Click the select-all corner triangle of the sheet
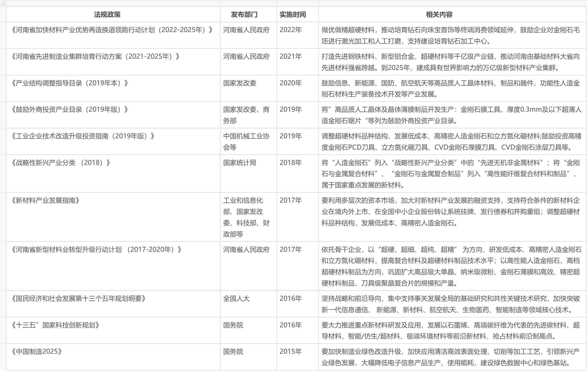Viewport: 588px width, 372px height. pyautogui.click(x=3, y=3)
